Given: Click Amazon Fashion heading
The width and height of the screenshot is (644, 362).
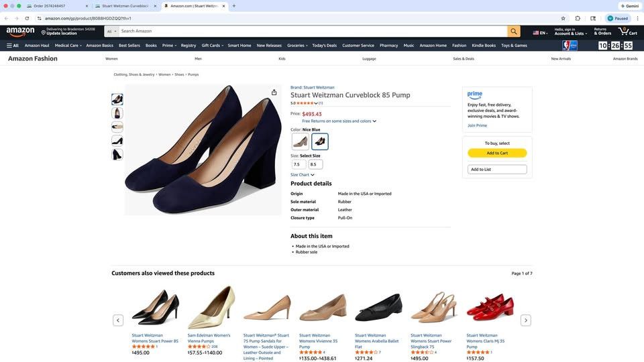Looking at the screenshot, I should click(33, 58).
